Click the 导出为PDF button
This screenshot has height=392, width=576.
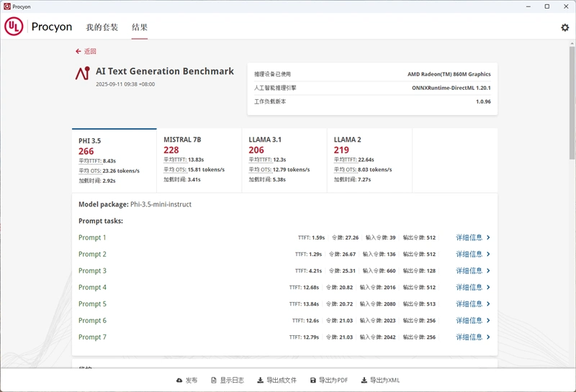pyautogui.click(x=329, y=380)
